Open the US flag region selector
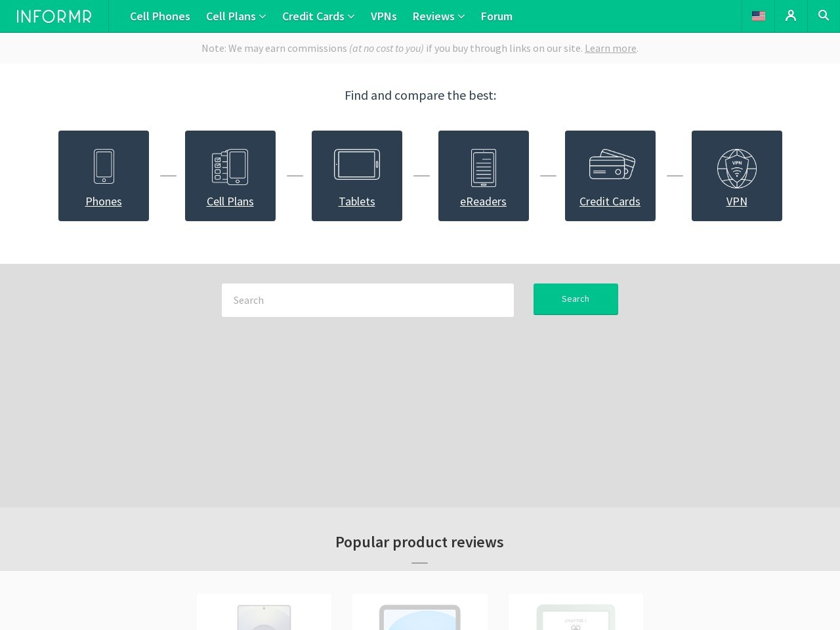The width and height of the screenshot is (840, 630). click(759, 16)
